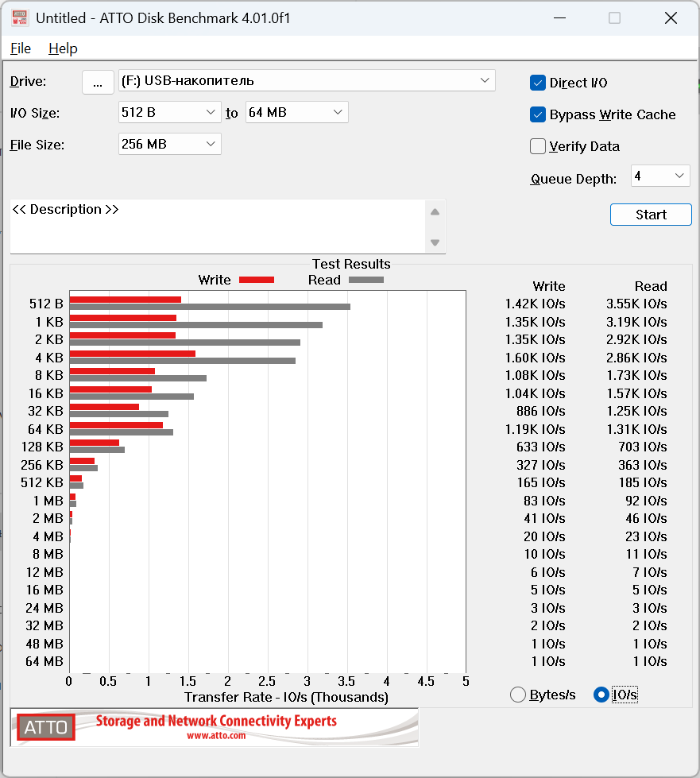Click the 2.86K IO/s read value
The width and height of the screenshot is (700, 778).
tap(636, 358)
